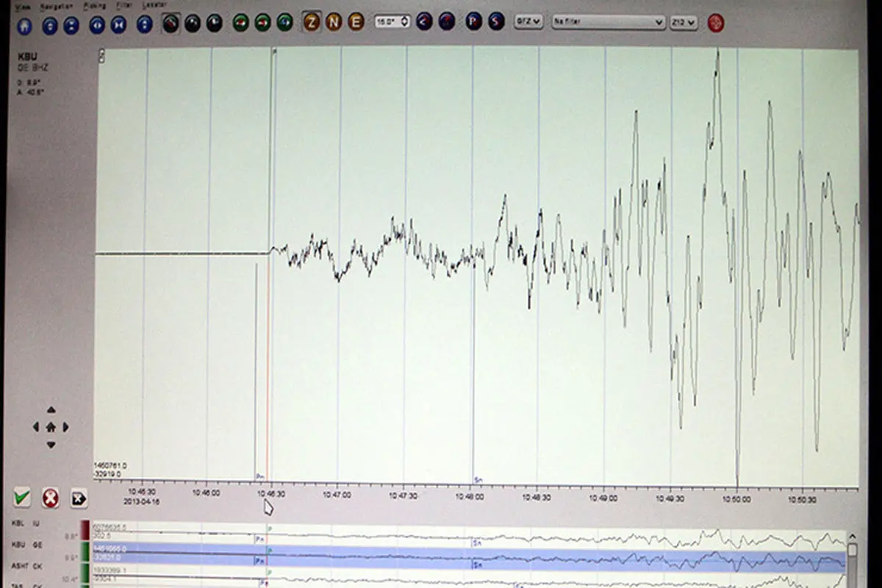Screen dimensions: 882x588
Task: Open the dropdown left of No filter
Action: [x=528, y=22]
